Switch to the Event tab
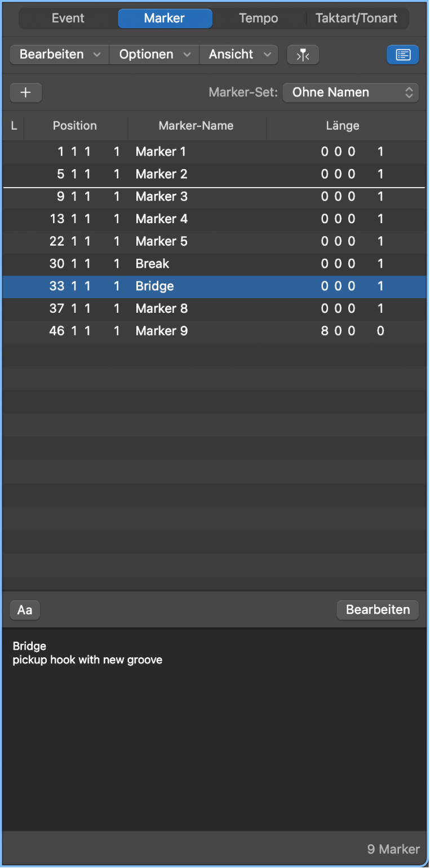 pos(68,18)
